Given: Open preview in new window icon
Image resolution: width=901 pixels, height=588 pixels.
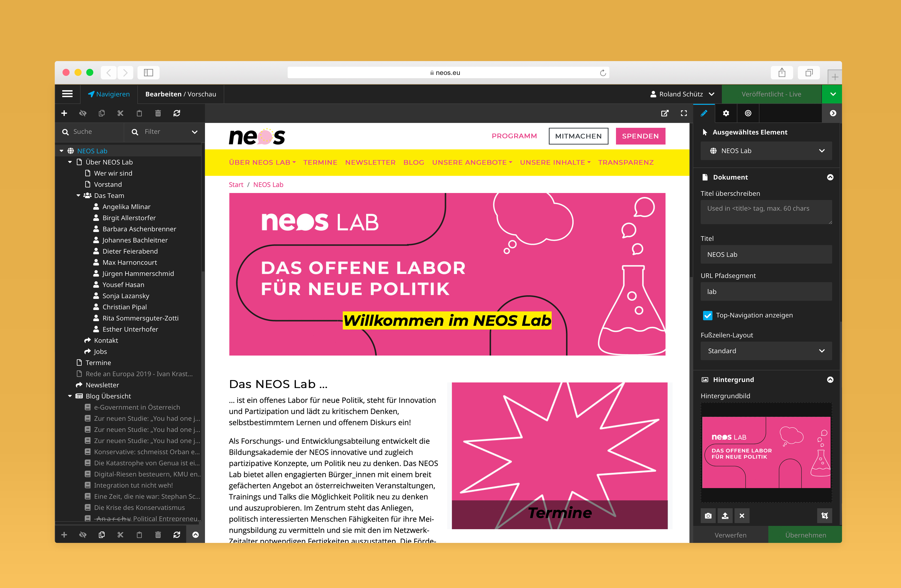Looking at the screenshot, I should pyautogui.click(x=665, y=113).
